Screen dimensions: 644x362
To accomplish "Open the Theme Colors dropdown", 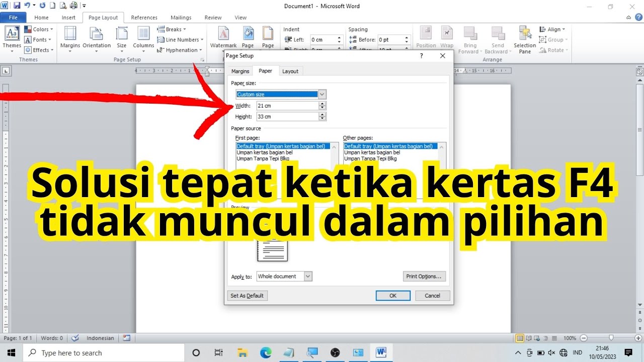I will click(38, 29).
